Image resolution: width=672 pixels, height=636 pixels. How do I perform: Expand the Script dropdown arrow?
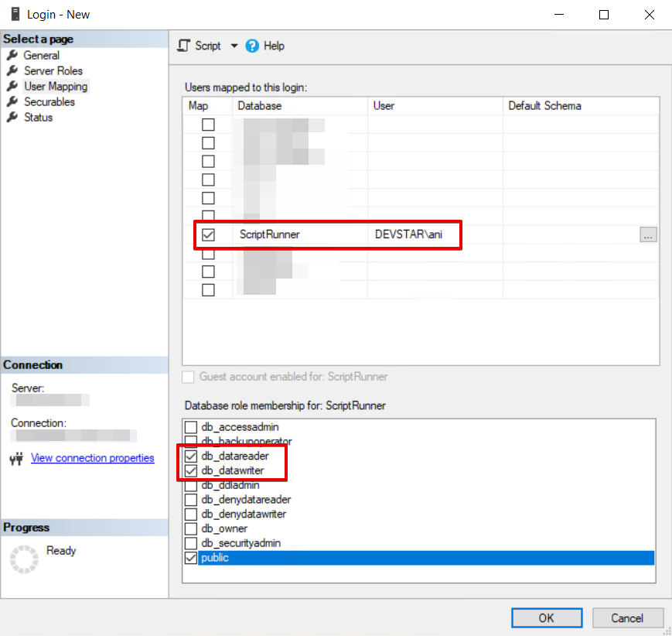click(x=234, y=46)
